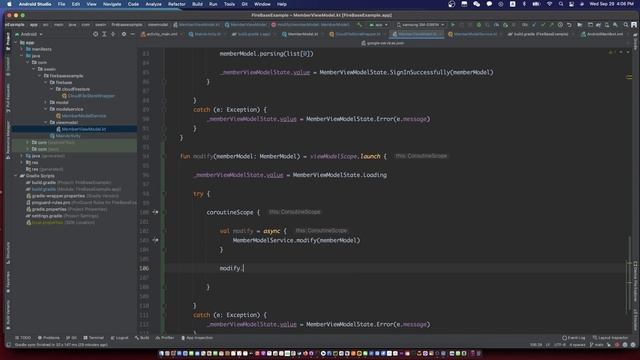Open the Git history clock icon

[x=560, y=25]
